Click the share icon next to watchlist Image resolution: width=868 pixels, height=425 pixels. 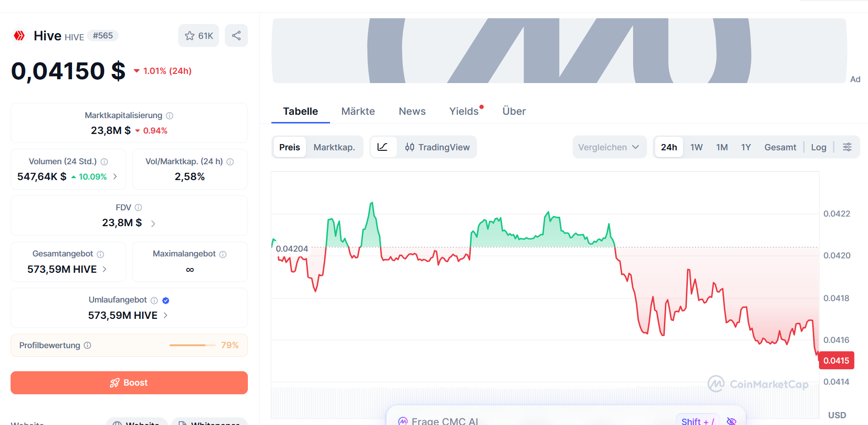coord(236,36)
